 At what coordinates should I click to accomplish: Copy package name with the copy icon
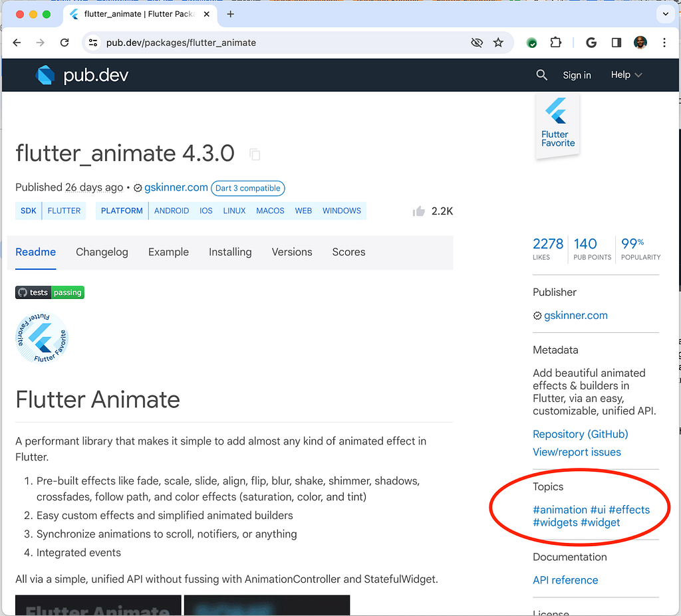255,154
